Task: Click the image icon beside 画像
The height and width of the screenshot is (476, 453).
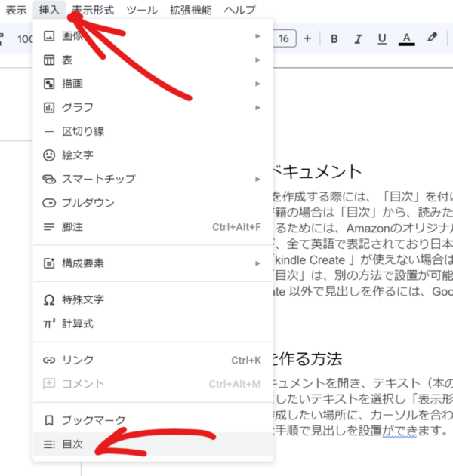Action: 49,36
